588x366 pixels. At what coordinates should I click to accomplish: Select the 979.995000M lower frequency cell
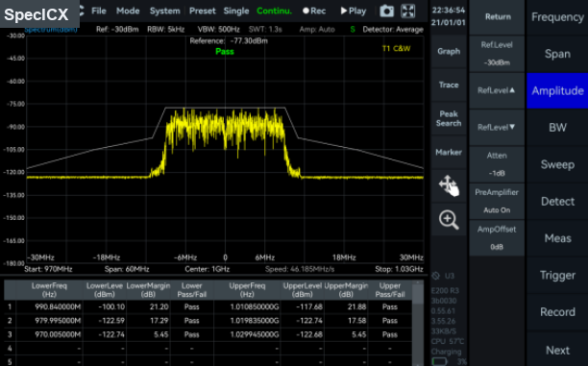click(49, 321)
